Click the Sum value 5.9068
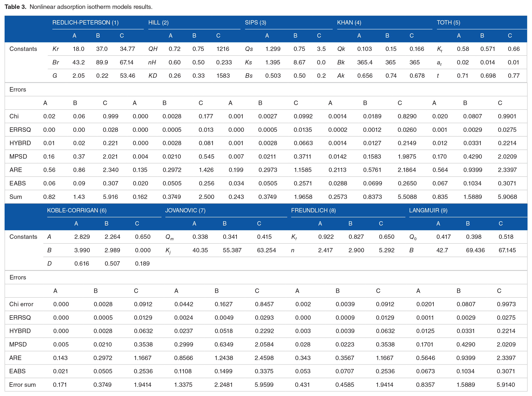 click(507, 197)
